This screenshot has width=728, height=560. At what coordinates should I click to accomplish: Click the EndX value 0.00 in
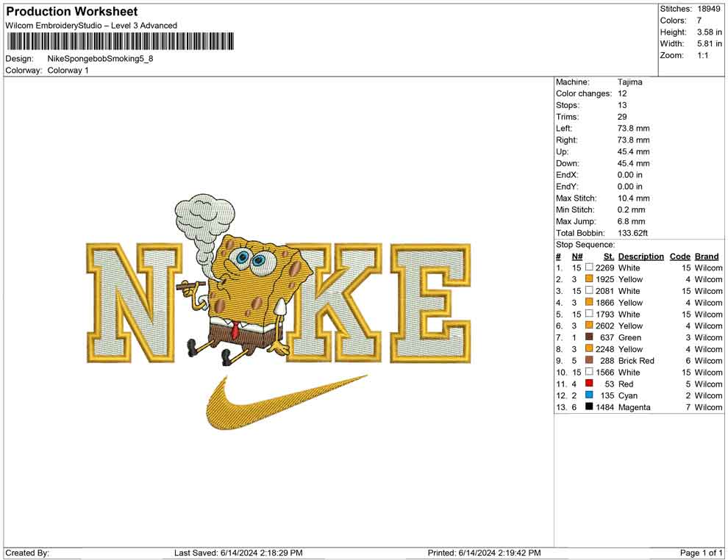tap(629, 175)
